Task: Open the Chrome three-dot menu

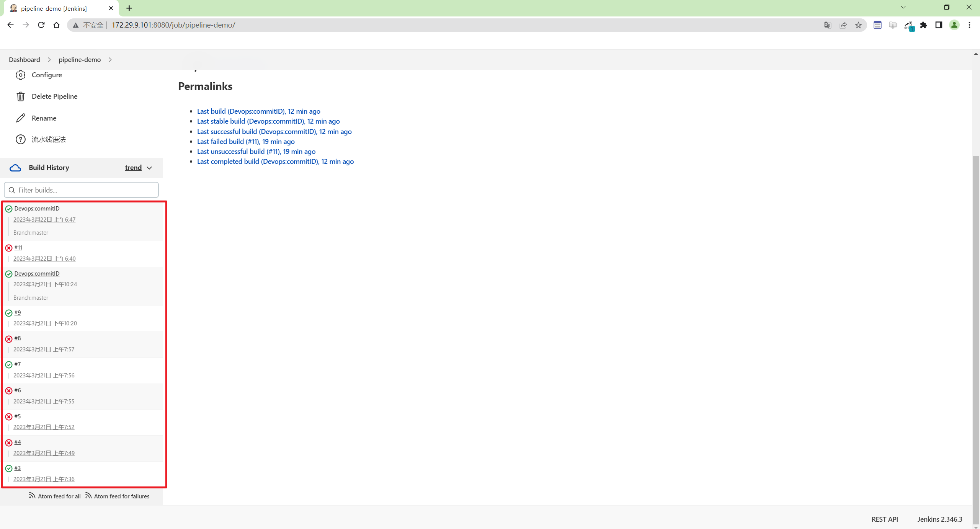Action: [969, 25]
